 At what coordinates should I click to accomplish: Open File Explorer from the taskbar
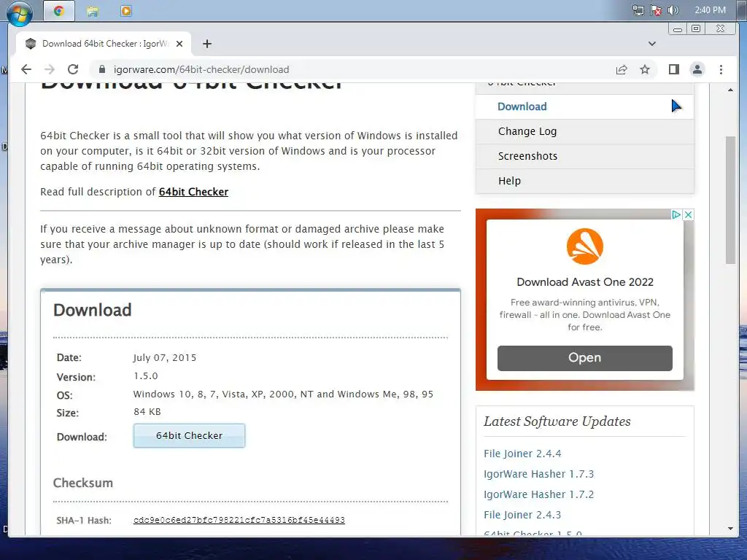point(93,11)
